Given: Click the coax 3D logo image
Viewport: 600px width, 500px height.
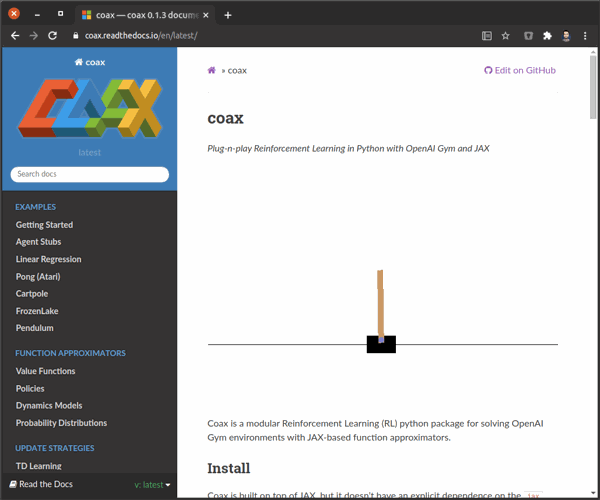Looking at the screenshot, I should (90, 109).
